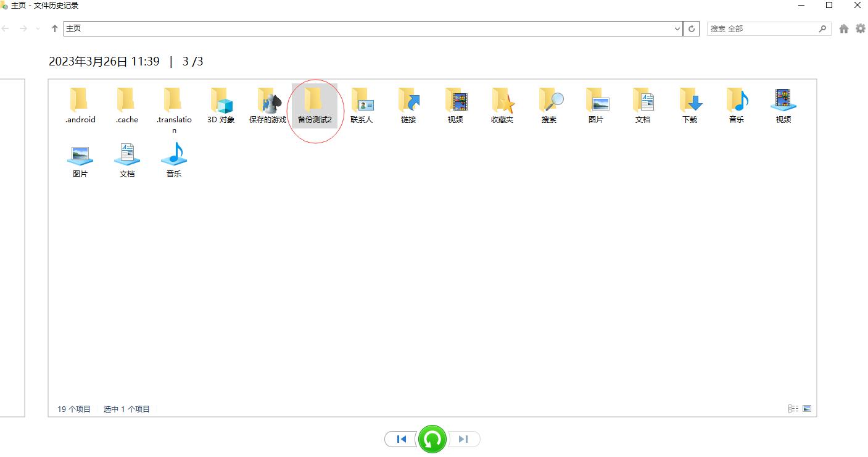The width and height of the screenshot is (868, 457).
Task: Click the back navigation arrow
Action: tap(6, 28)
